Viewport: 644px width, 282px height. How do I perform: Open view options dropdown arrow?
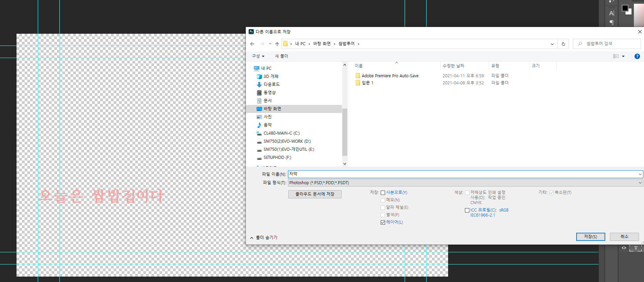coord(623,56)
